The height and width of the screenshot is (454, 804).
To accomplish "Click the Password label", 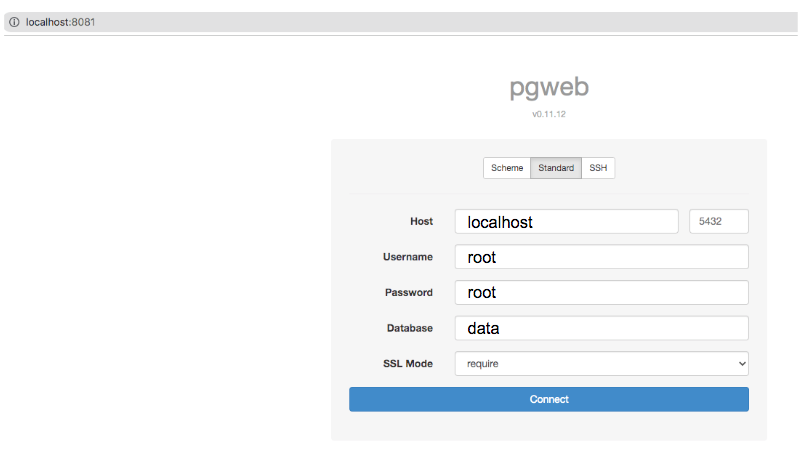I will point(409,292).
